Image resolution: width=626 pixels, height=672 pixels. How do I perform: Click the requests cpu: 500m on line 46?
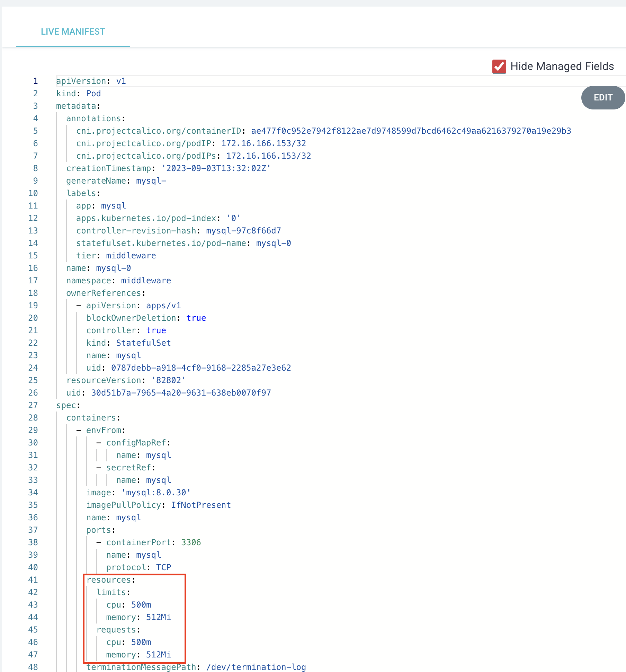coord(129,642)
